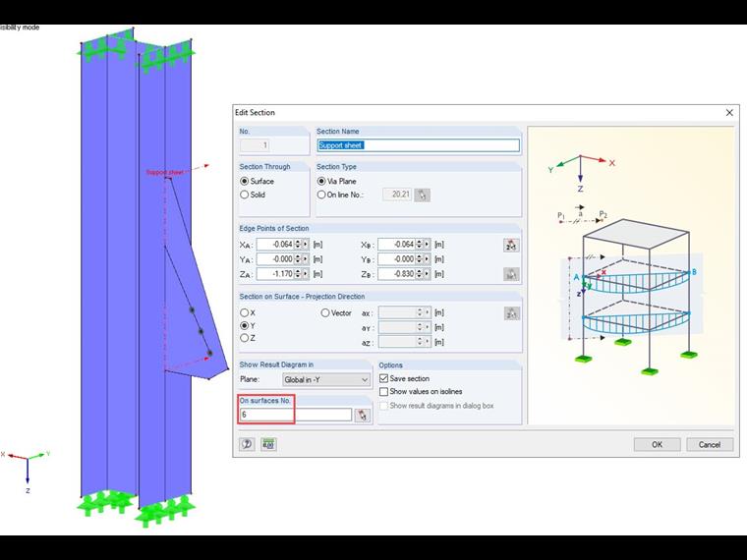
Task: Click the pick line icon beside On line No.
Action: 422,195
